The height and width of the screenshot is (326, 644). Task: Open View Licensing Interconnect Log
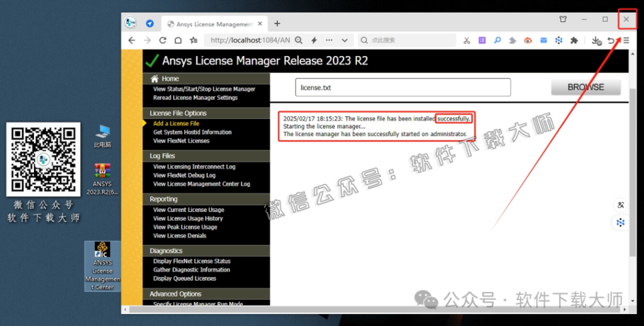click(194, 167)
